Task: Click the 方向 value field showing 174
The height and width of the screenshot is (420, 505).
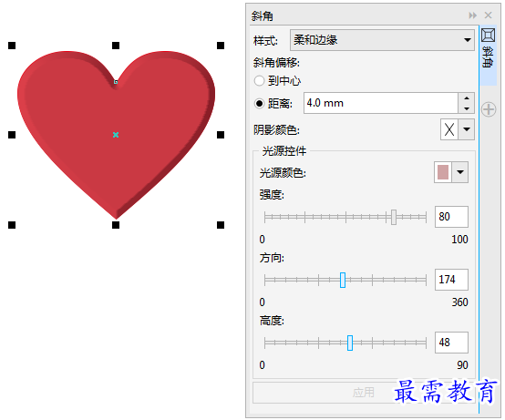Action: point(451,280)
